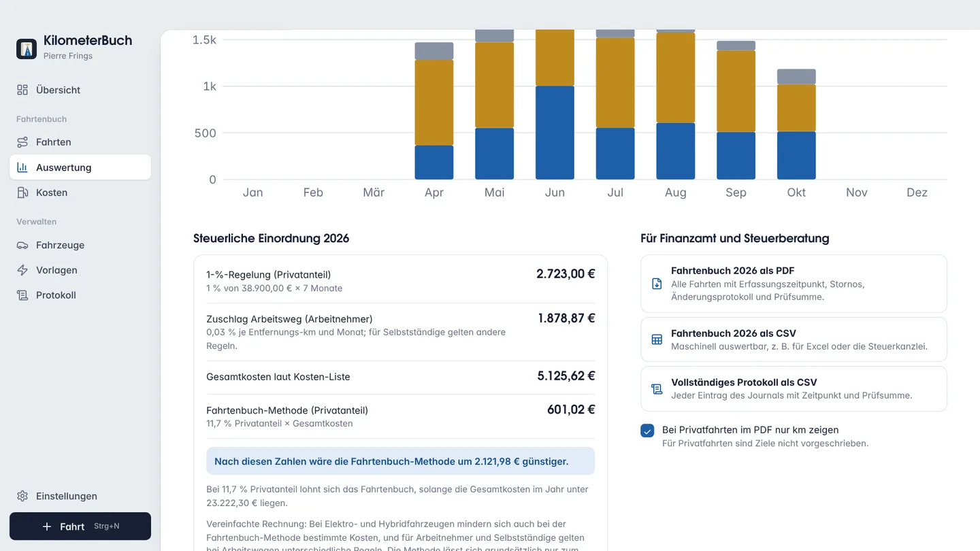The image size is (980, 551).
Task: Export Fahrtenbuch 2026 als PDF
Action: 794,284
